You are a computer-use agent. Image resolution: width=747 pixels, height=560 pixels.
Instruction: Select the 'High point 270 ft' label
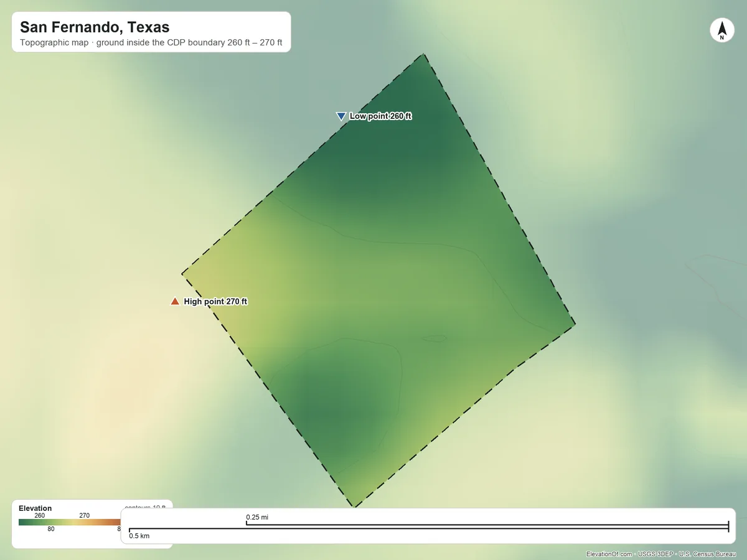coord(215,302)
